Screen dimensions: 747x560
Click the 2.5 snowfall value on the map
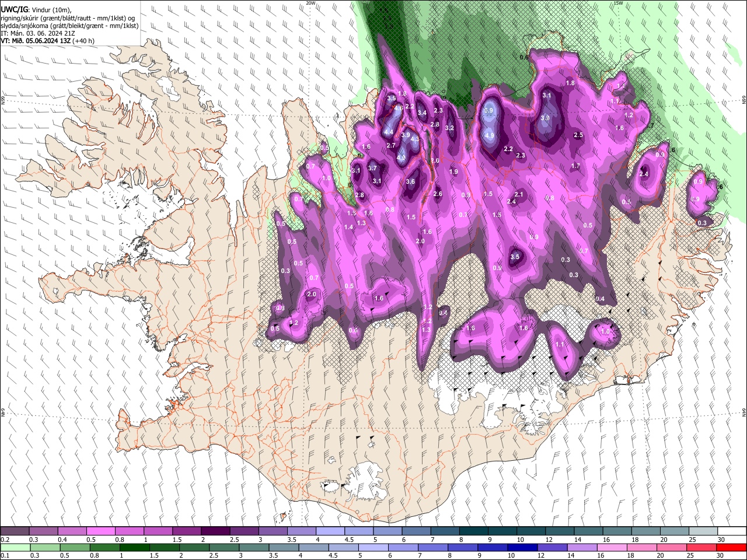click(x=578, y=135)
